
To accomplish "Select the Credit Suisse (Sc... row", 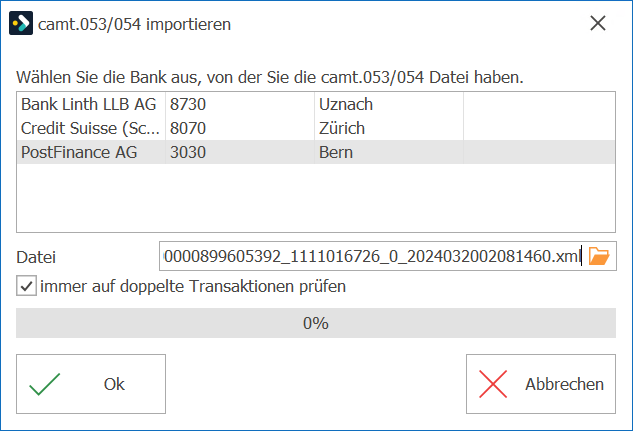I will click(316, 128).
